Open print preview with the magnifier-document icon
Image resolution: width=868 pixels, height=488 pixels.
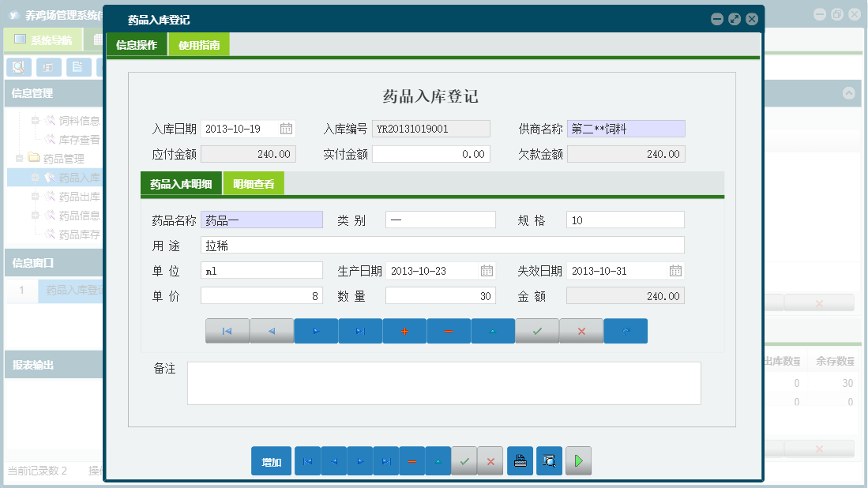click(x=549, y=460)
